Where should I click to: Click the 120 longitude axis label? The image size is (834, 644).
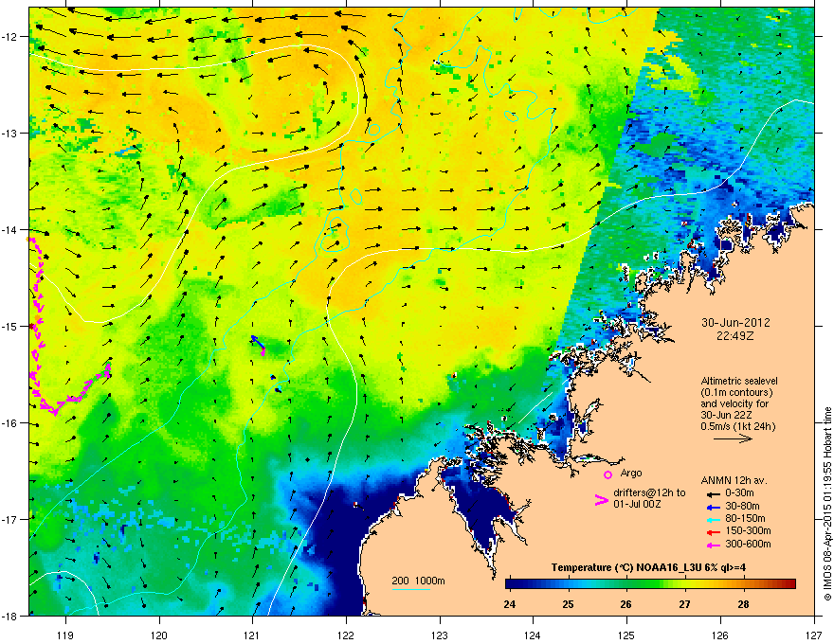click(x=159, y=635)
